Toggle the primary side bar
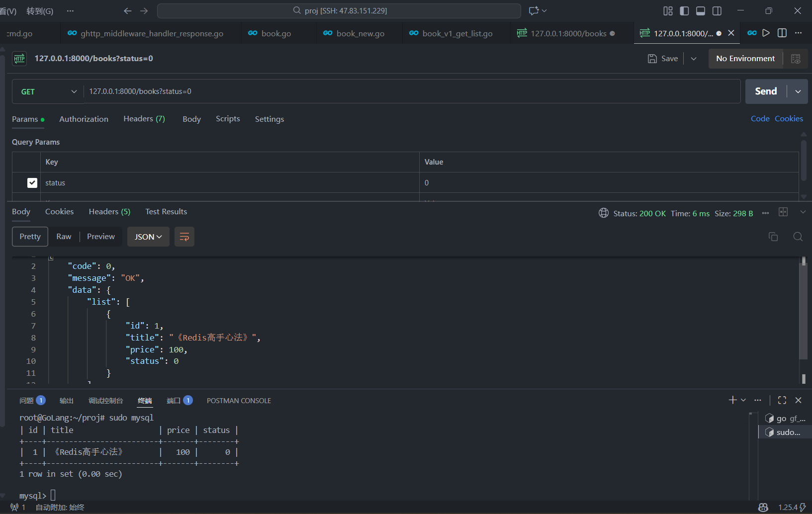This screenshot has height=514, width=812. coord(684,11)
